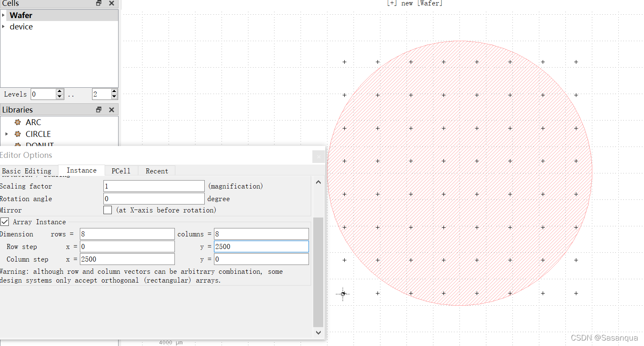Close the Libraries panel

point(111,109)
